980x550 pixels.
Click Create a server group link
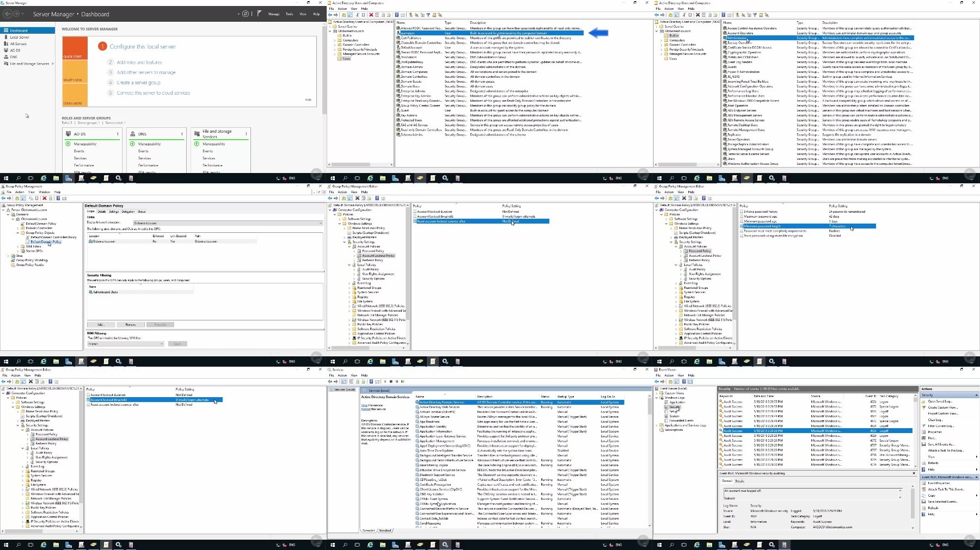pos(138,83)
